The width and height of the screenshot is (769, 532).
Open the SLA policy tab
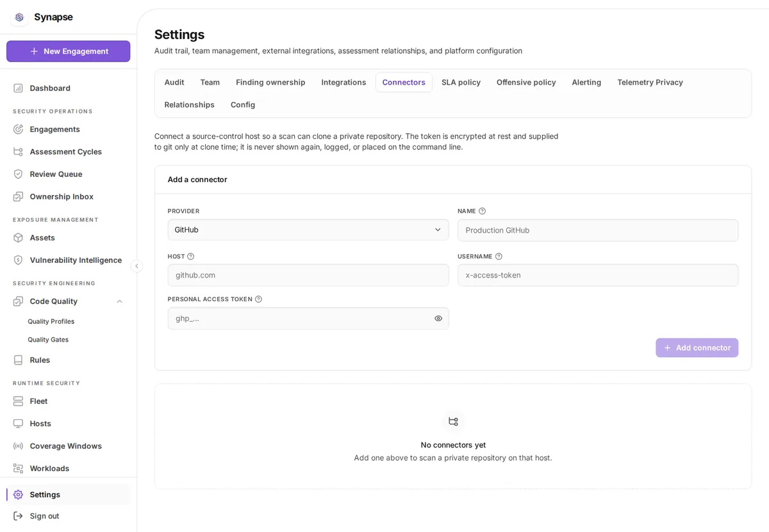(x=461, y=82)
